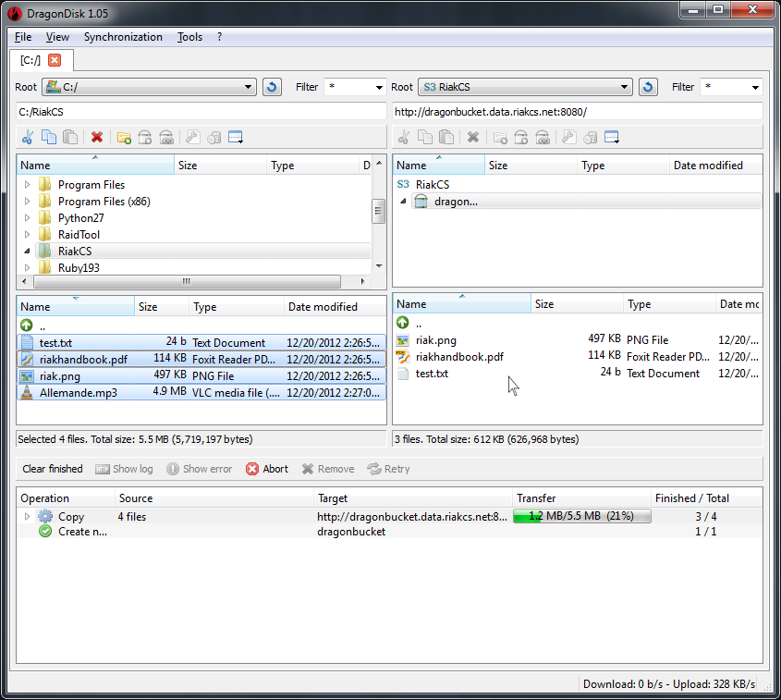Open Properties via the wrench icon on left toolbar
Viewport: 781px width, 700px height.
(191, 137)
